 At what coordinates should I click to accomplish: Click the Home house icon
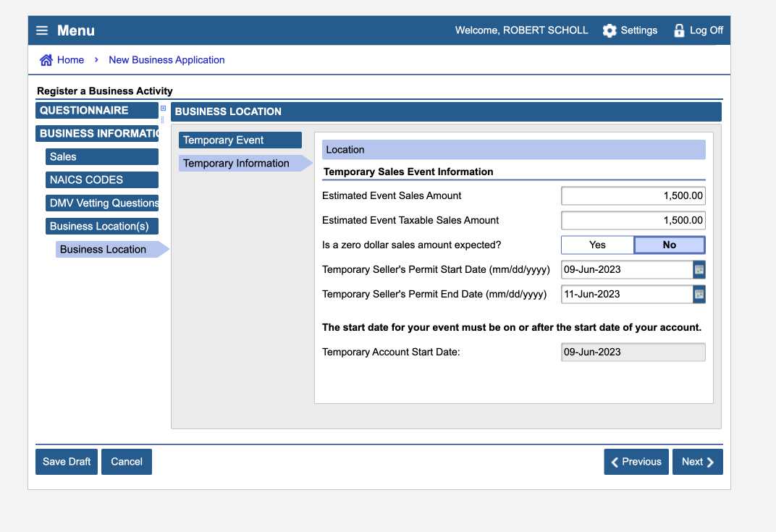click(x=46, y=60)
